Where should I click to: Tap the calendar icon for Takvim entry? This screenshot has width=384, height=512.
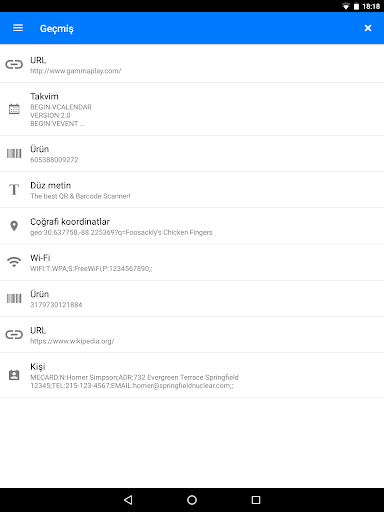coord(14,109)
